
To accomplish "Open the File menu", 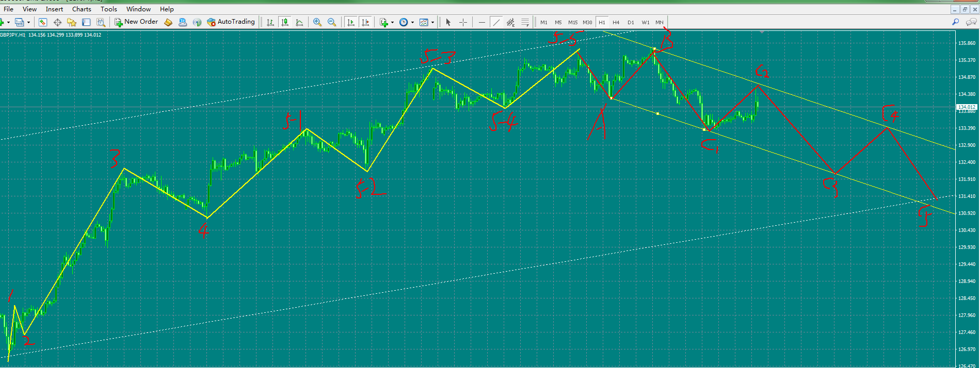I will click(9, 9).
